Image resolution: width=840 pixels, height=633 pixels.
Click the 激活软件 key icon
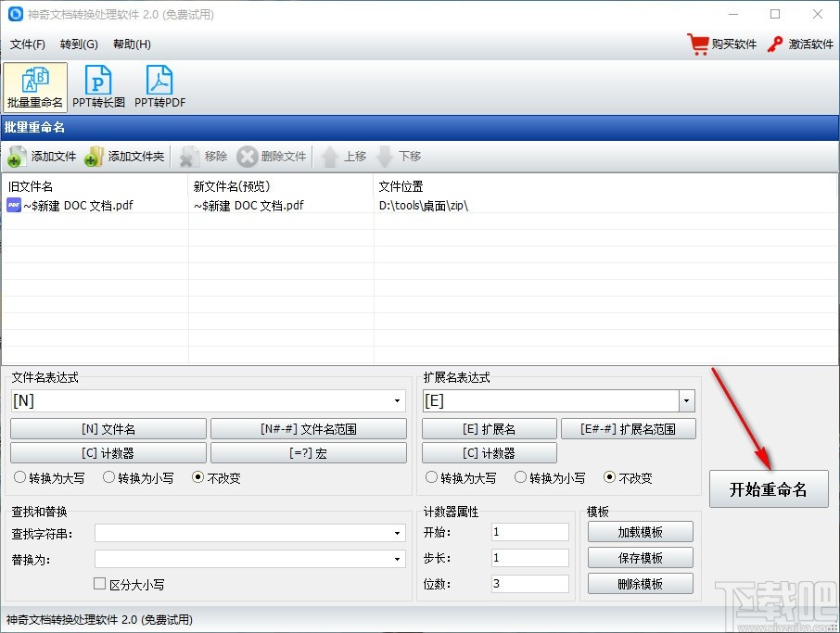(775, 44)
